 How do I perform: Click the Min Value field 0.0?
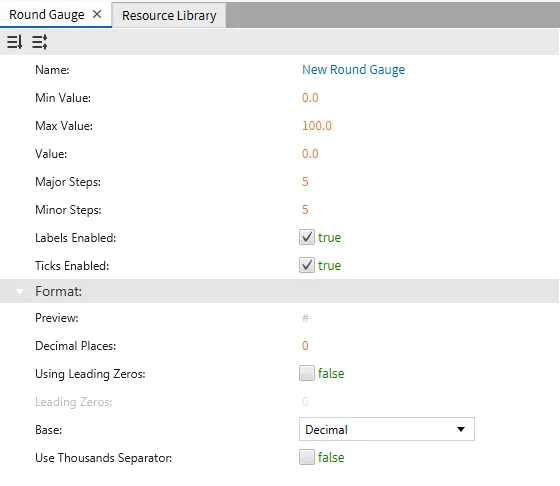point(310,97)
